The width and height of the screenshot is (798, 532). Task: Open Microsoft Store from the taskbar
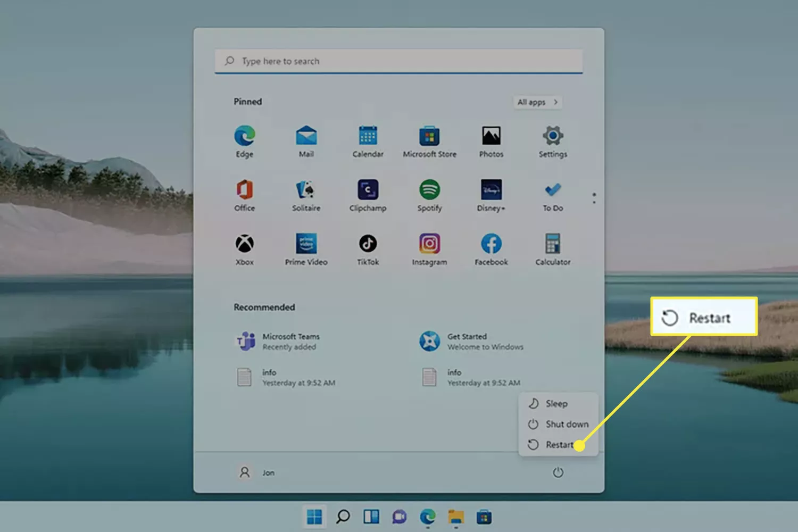pyautogui.click(x=484, y=517)
